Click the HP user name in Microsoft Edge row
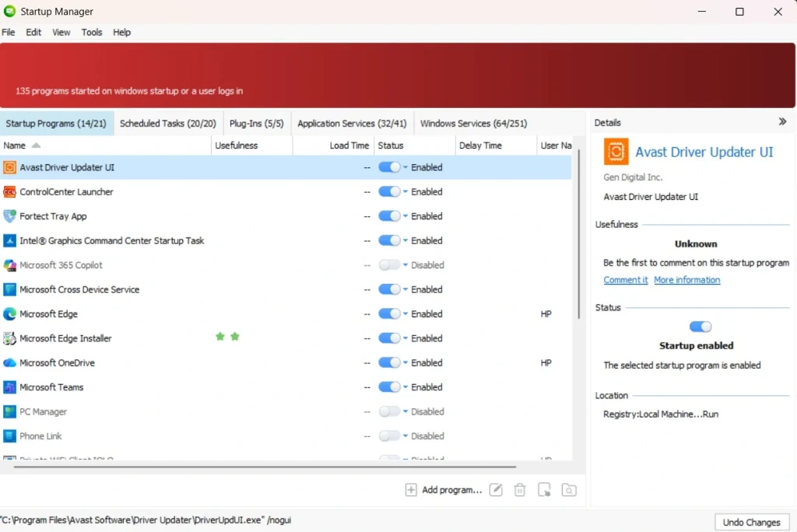797x532 pixels. pyautogui.click(x=546, y=314)
